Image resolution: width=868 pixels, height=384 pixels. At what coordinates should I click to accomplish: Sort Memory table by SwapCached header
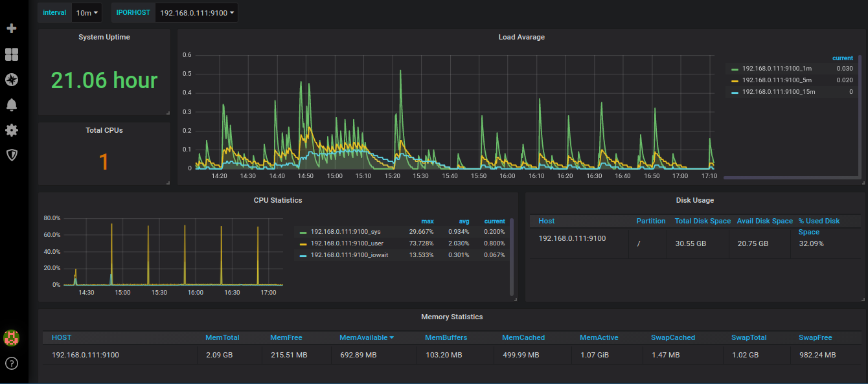(673, 337)
